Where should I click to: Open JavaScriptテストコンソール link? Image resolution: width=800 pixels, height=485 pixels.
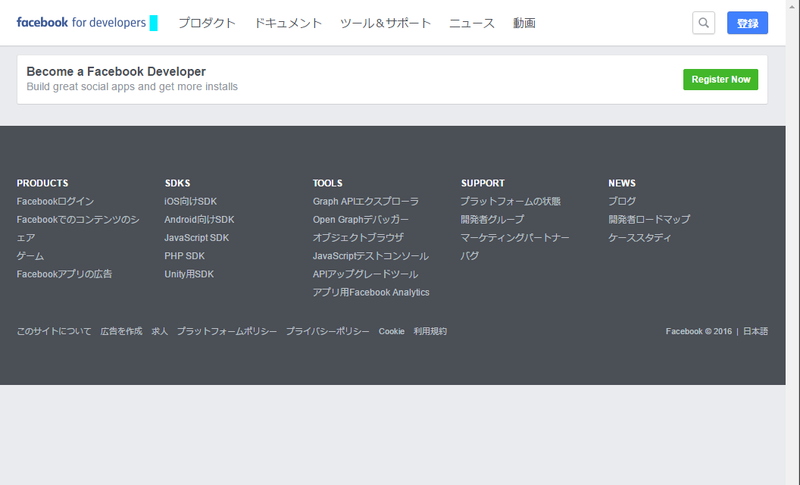pyautogui.click(x=370, y=256)
